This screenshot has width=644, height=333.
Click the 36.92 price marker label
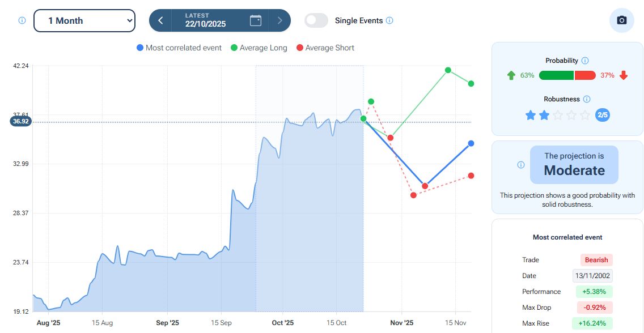pos(19,121)
